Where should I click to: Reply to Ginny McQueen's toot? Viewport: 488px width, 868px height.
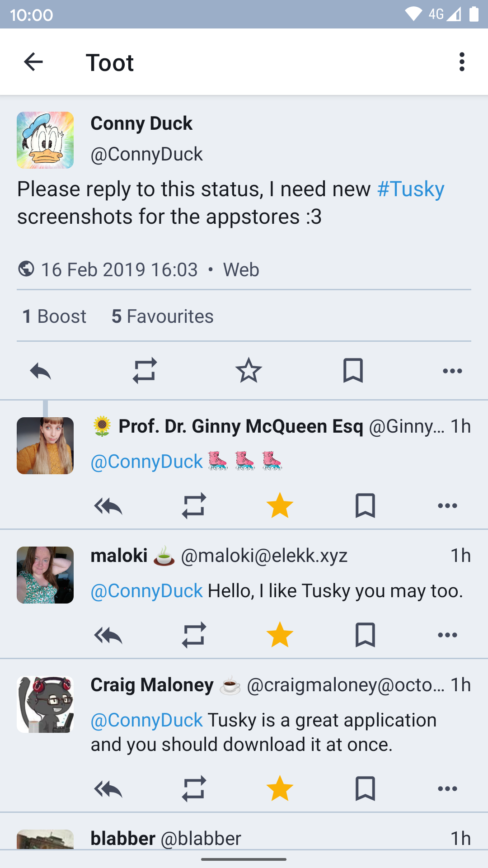pos(108,506)
